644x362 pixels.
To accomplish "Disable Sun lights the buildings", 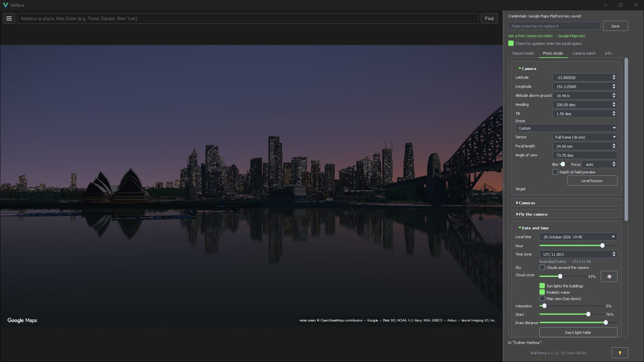I will [542, 286].
